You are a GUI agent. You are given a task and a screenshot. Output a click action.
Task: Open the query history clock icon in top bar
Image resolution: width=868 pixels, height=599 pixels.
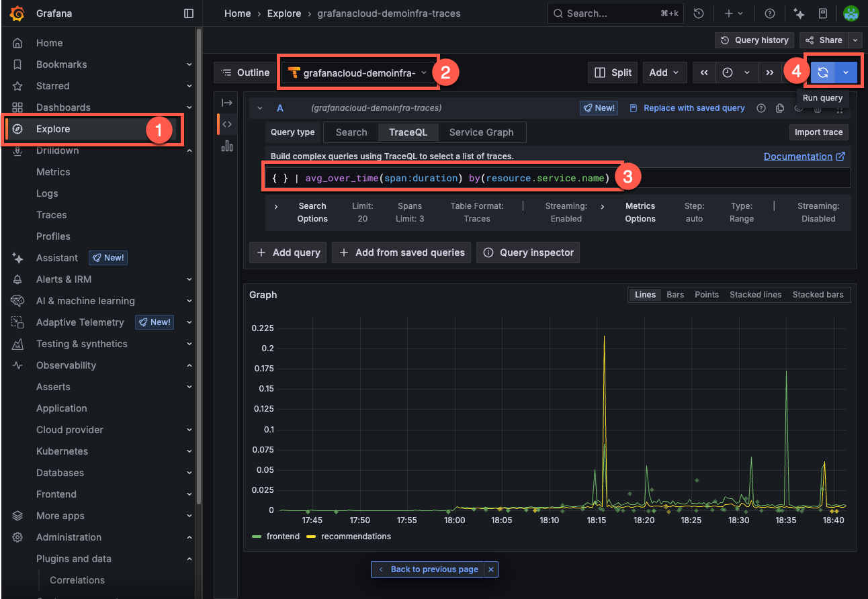coord(699,13)
